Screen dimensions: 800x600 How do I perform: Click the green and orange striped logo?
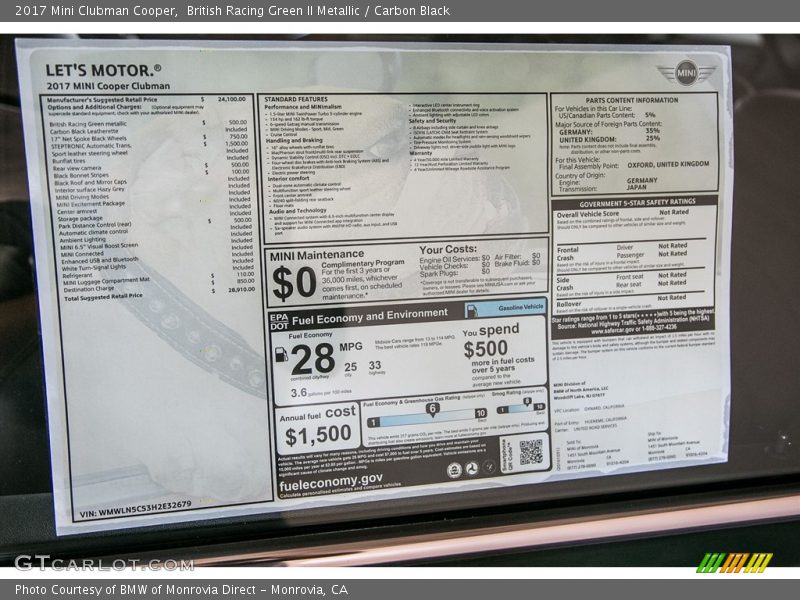pos(734,562)
